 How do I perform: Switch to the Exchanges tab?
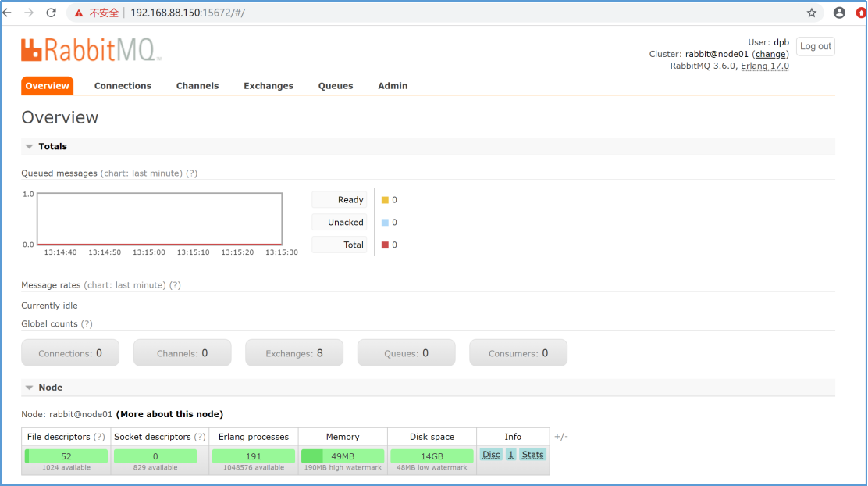point(269,86)
